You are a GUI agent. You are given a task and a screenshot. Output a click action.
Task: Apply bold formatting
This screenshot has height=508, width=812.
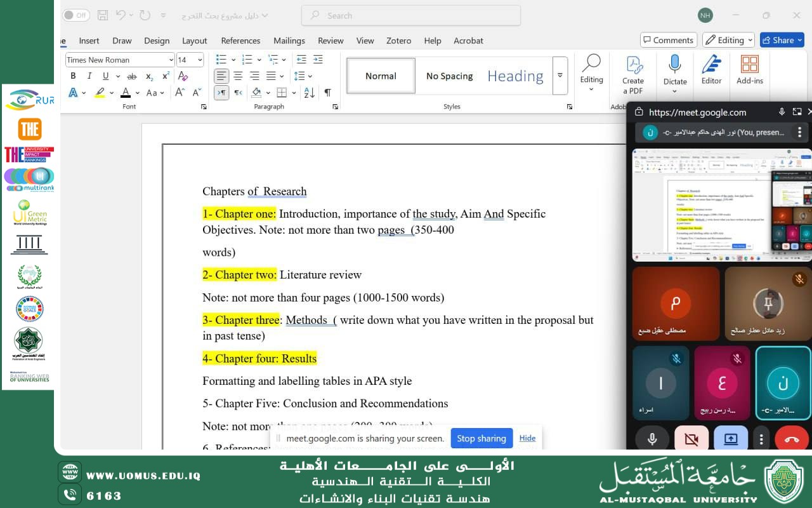pyautogui.click(x=73, y=76)
